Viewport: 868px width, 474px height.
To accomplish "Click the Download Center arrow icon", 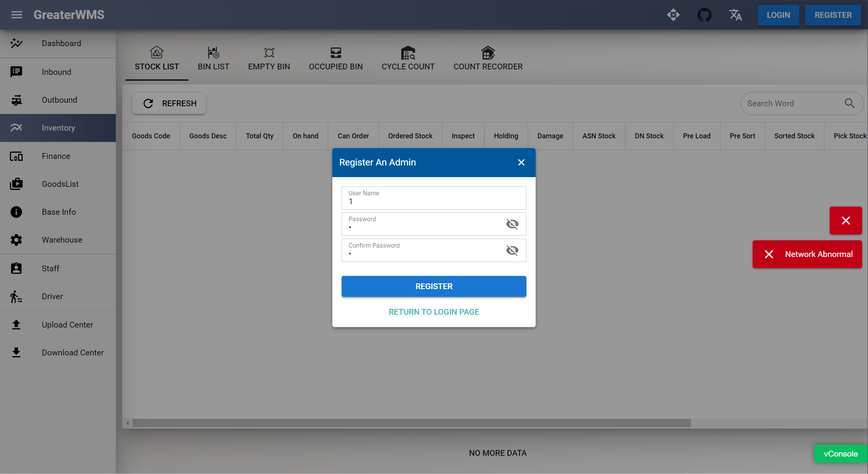I will pos(16,353).
